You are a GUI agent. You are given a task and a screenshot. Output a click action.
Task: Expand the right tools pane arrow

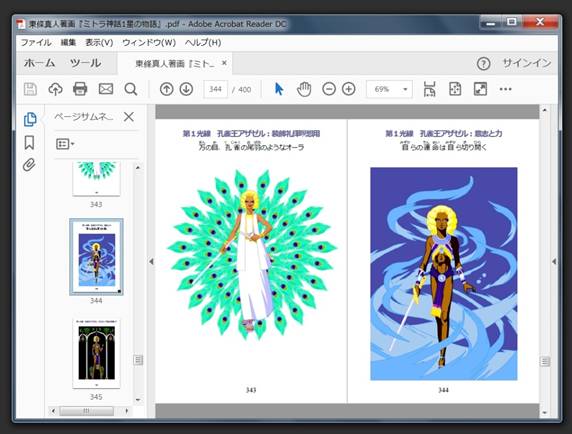pyautogui.click(x=554, y=261)
